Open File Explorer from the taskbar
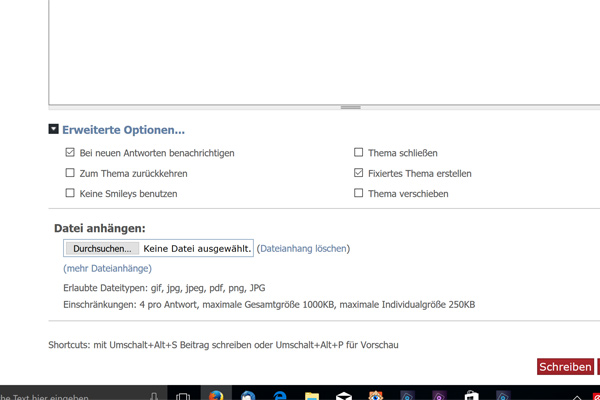Image resolution: width=600 pixels, height=400 pixels. click(x=312, y=394)
